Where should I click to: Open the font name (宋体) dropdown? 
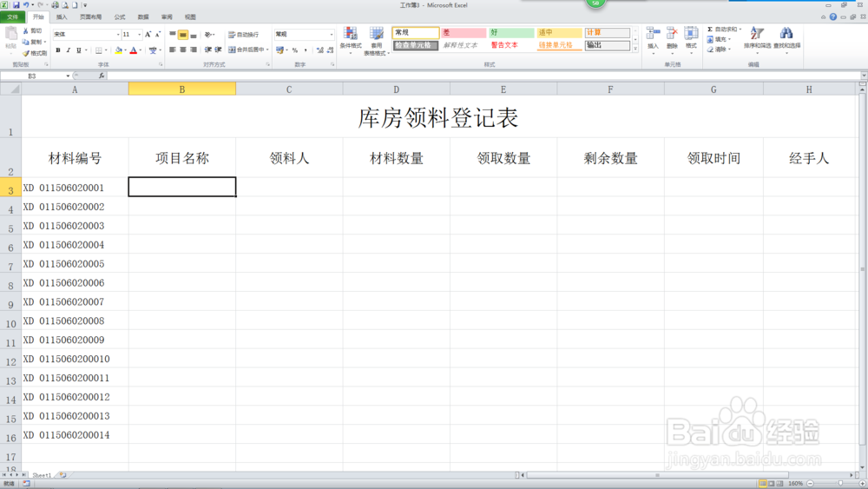[118, 35]
